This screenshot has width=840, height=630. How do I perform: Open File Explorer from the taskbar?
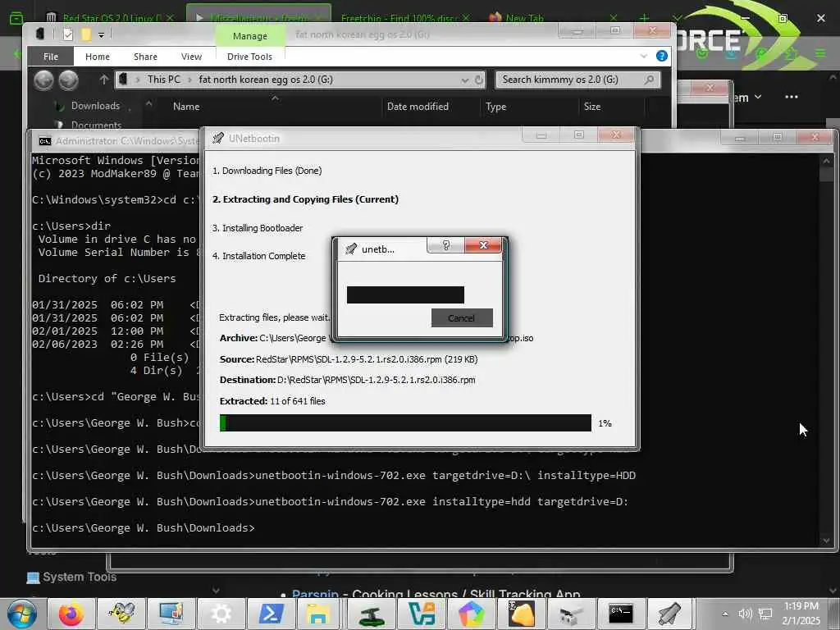pos(317,614)
